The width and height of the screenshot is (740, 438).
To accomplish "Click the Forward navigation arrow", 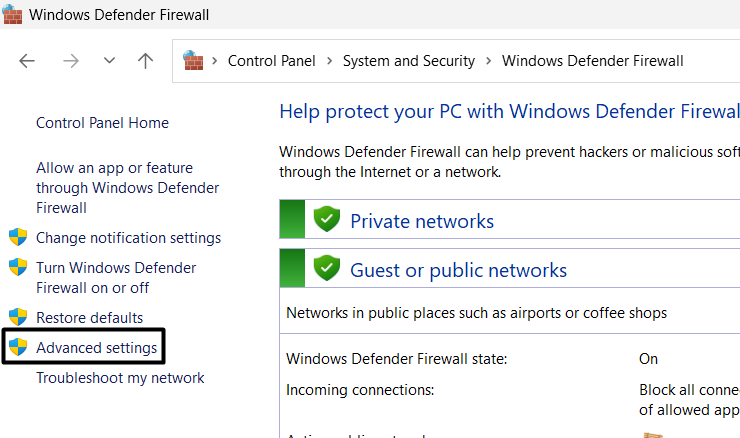I will click(71, 61).
